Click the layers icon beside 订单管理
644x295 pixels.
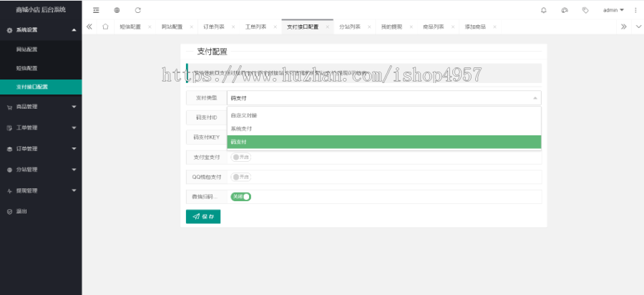point(9,149)
